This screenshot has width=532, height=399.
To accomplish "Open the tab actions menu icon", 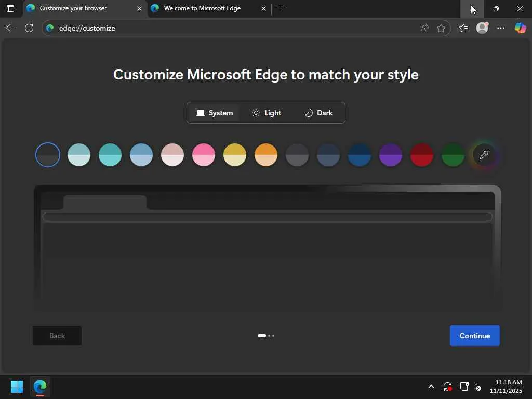I will point(10,8).
